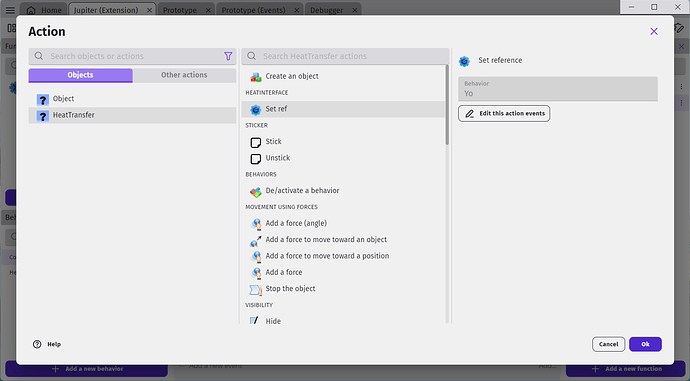Click the Home tab house icon
The height and width of the screenshot is (381, 690).
point(31,10)
